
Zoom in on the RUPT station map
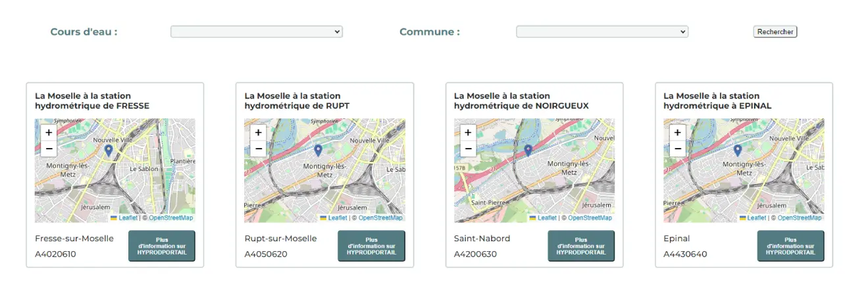click(x=259, y=132)
